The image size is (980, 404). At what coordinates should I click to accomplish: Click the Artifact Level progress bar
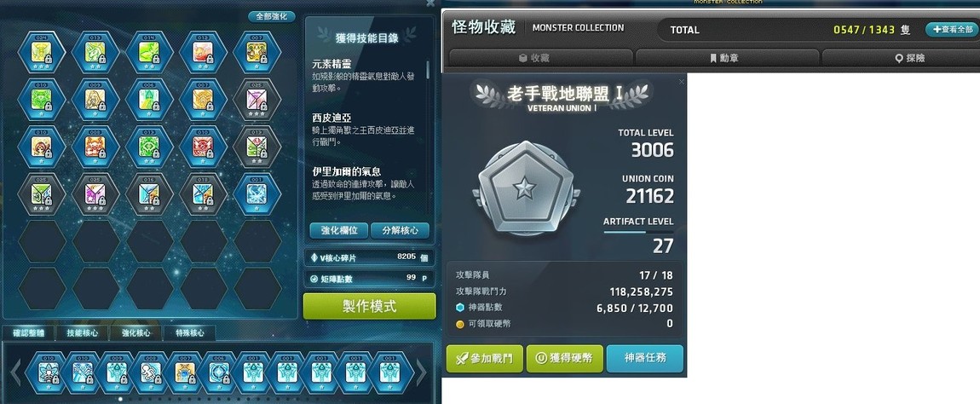point(638,232)
